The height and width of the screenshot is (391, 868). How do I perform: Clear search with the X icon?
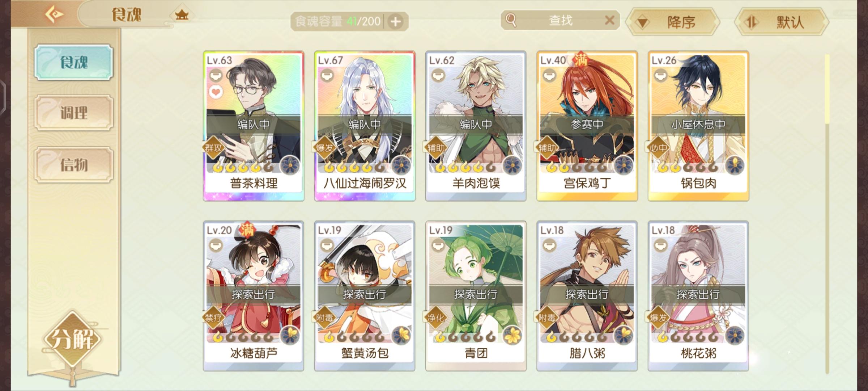click(x=610, y=20)
